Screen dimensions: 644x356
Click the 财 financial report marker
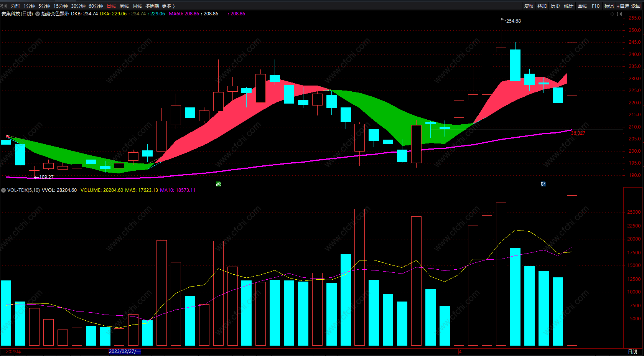coord(543,184)
